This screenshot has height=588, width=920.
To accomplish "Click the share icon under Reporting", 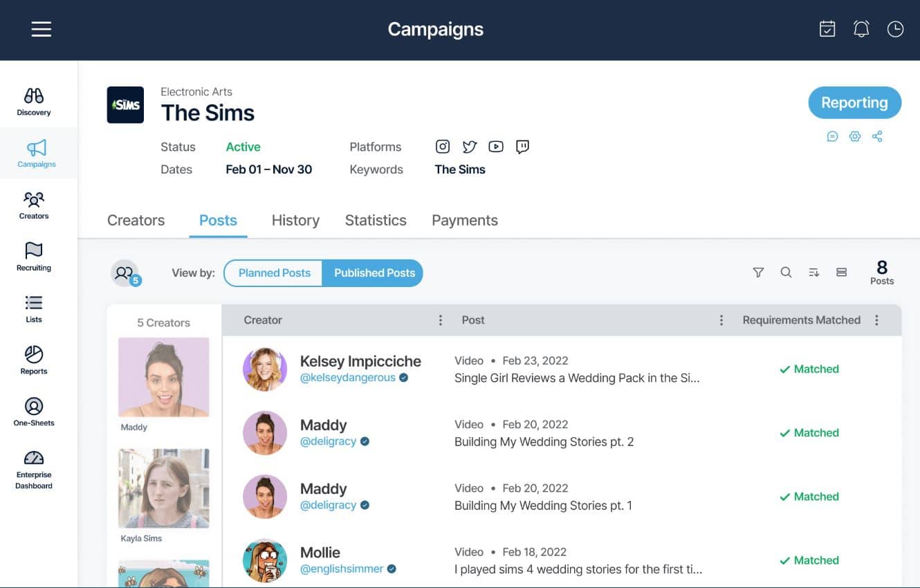I will [x=877, y=136].
